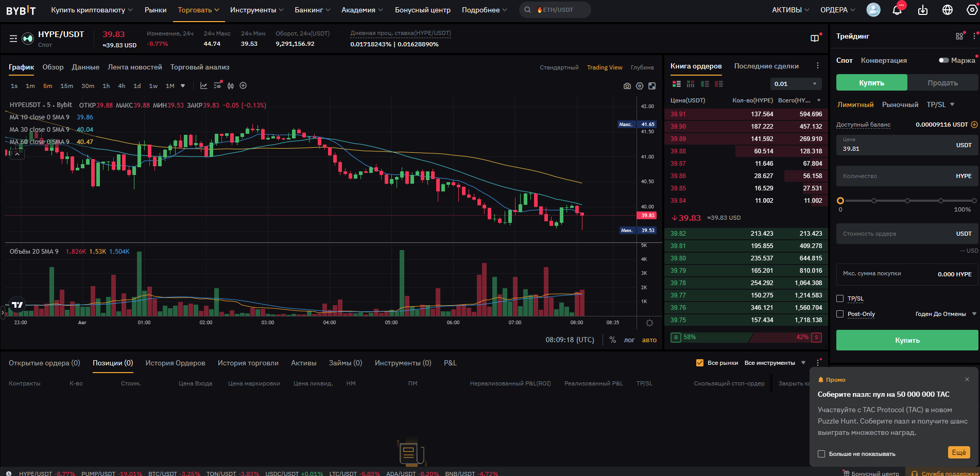Click the 58% buy ratio bar
The height and width of the screenshot is (476, 980).
[711, 337]
